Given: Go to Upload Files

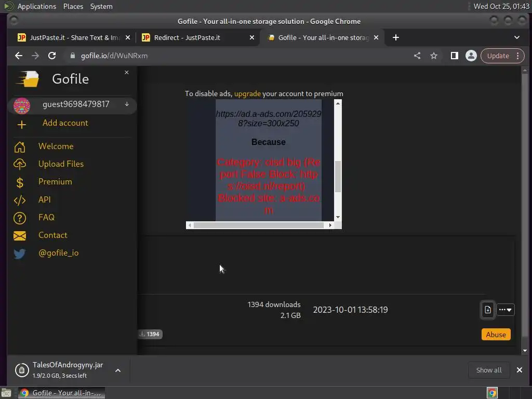Looking at the screenshot, I should click(61, 164).
